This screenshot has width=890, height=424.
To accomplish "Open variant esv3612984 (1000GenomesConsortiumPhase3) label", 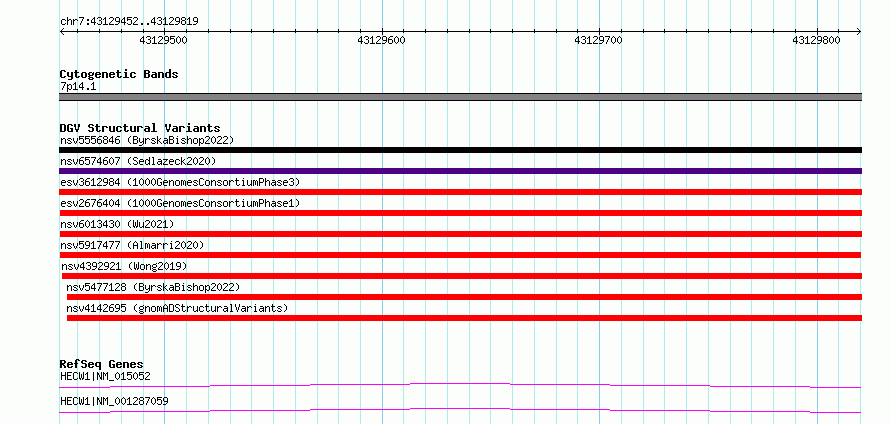I will tap(180, 182).
